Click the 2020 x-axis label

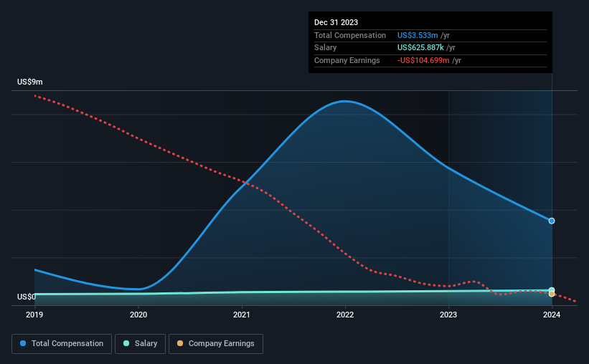pyautogui.click(x=138, y=315)
